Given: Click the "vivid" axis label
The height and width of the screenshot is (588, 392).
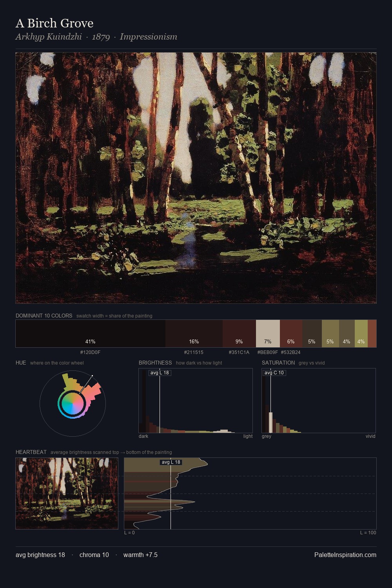Looking at the screenshot, I should coord(370,436).
